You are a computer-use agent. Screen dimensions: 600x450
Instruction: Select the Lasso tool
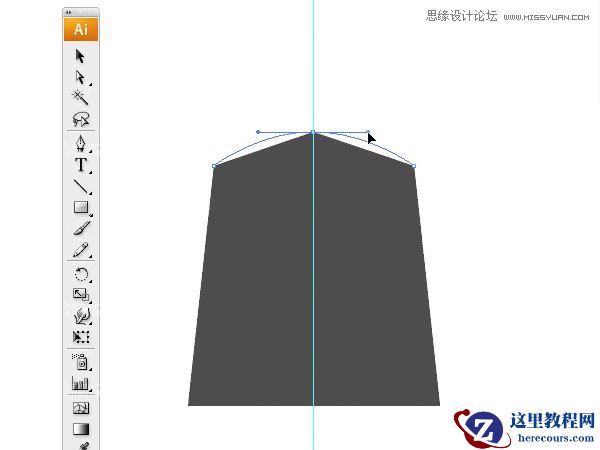81,119
